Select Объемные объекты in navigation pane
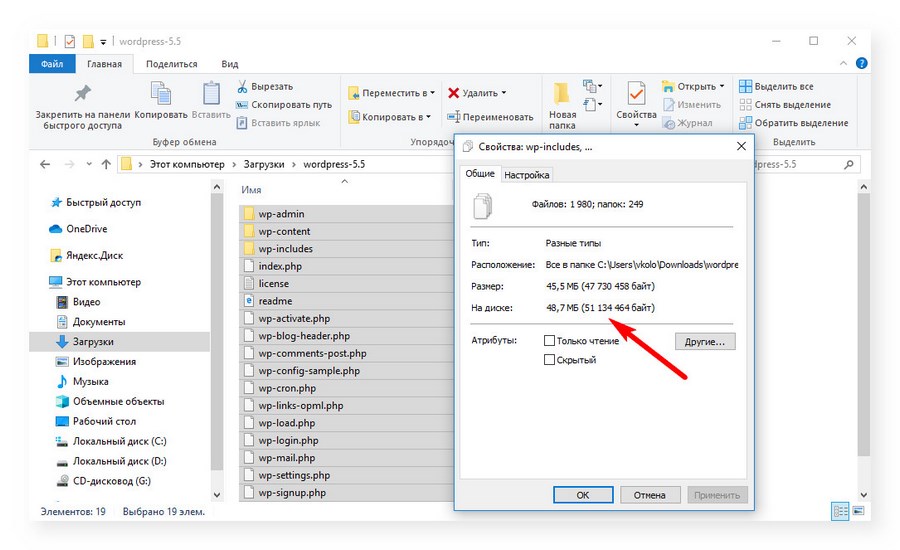 118,401
